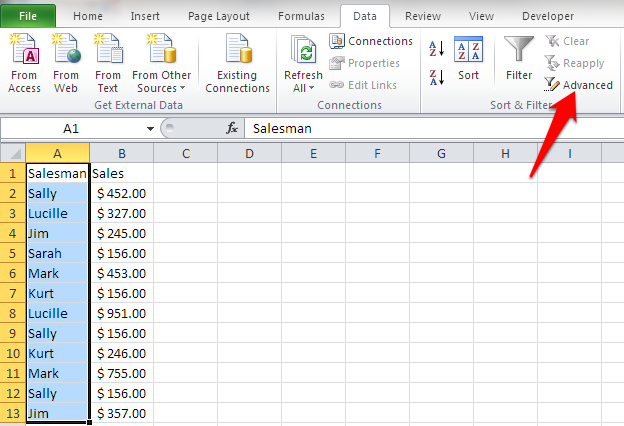Click the Connections button
This screenshot has width=624, height=426.
(370, 41)
